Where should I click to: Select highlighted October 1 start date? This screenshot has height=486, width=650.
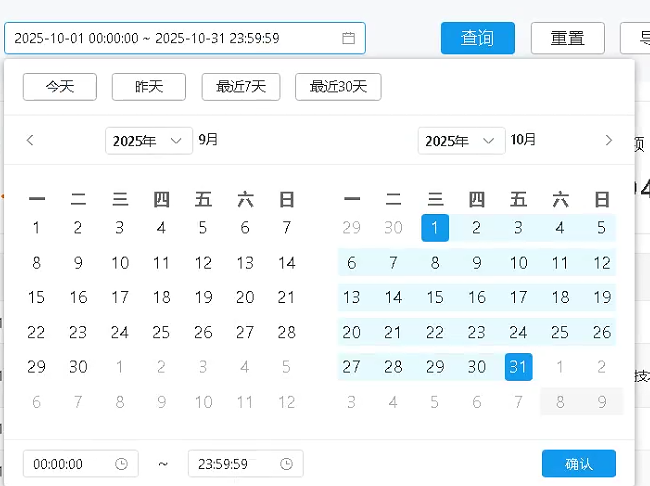(435, 228)
